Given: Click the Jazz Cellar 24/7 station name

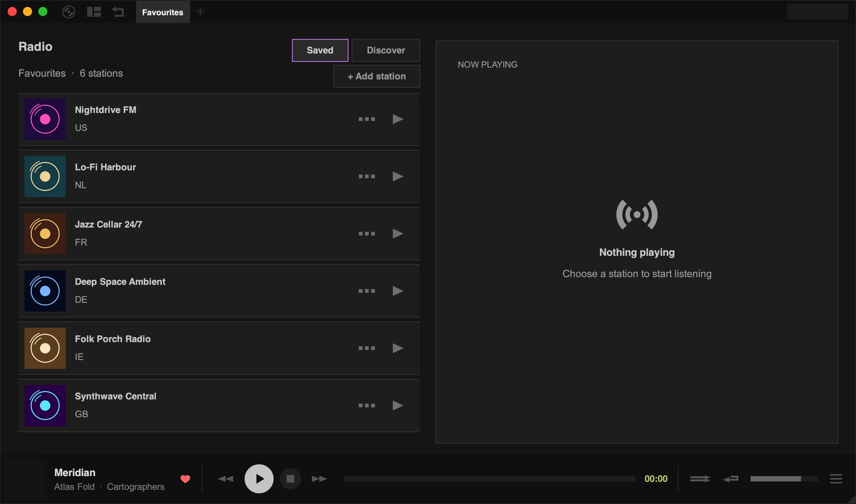Looking at the screenshot, I should tap(109, 225).
